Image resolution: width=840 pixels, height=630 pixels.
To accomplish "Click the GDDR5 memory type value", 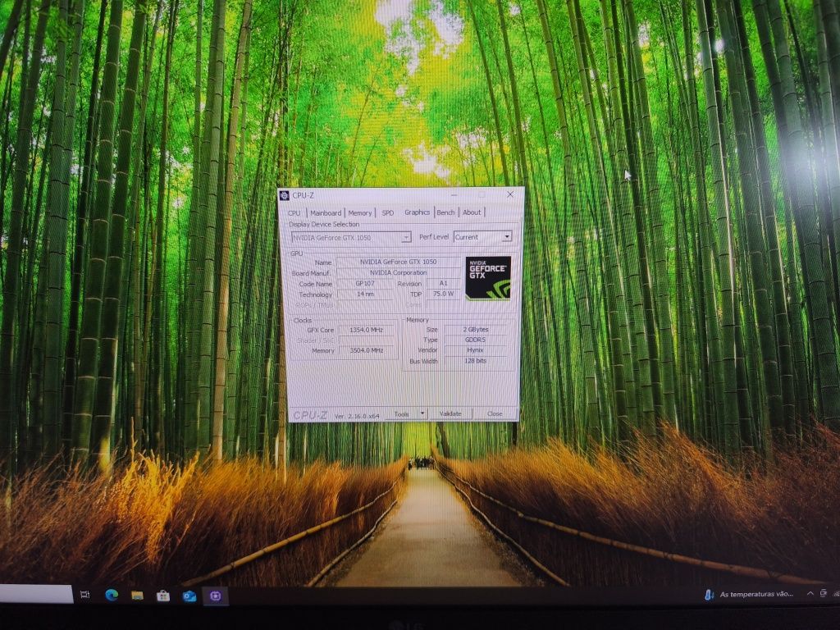I will pyautogui.click(x=475, y=340).
